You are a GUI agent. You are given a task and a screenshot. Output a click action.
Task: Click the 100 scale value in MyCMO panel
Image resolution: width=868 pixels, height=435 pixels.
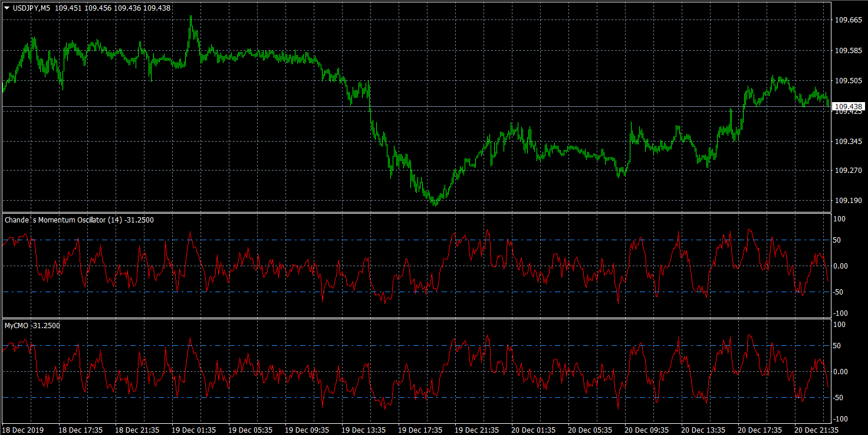click(x=839, y=325)
